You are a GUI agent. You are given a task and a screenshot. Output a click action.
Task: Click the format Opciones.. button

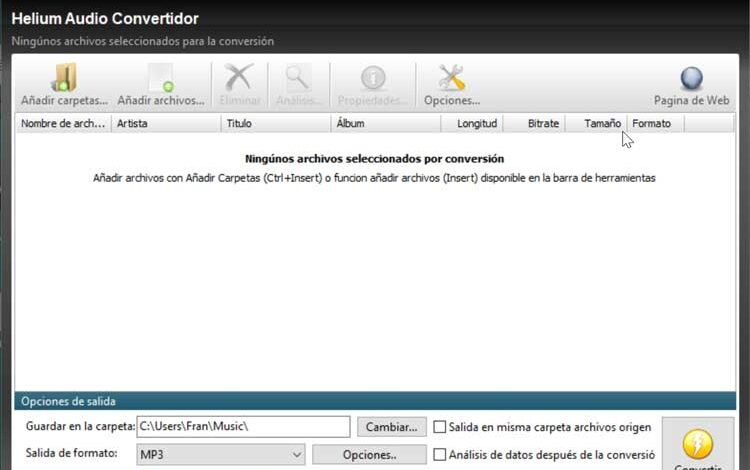click(369, 455)
